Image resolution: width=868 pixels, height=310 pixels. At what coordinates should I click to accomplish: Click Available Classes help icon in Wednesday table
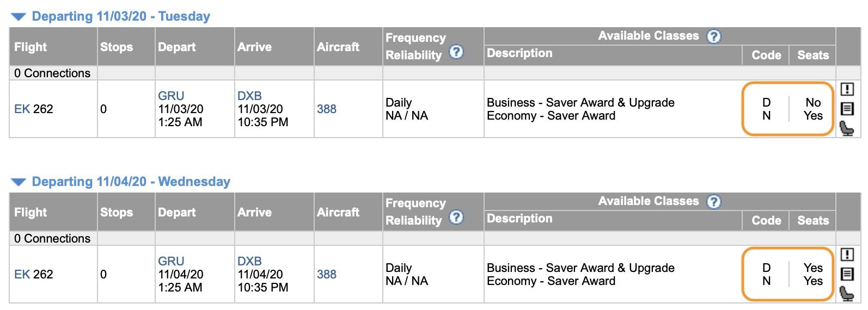pyautogui.click(x=713, y=202)
